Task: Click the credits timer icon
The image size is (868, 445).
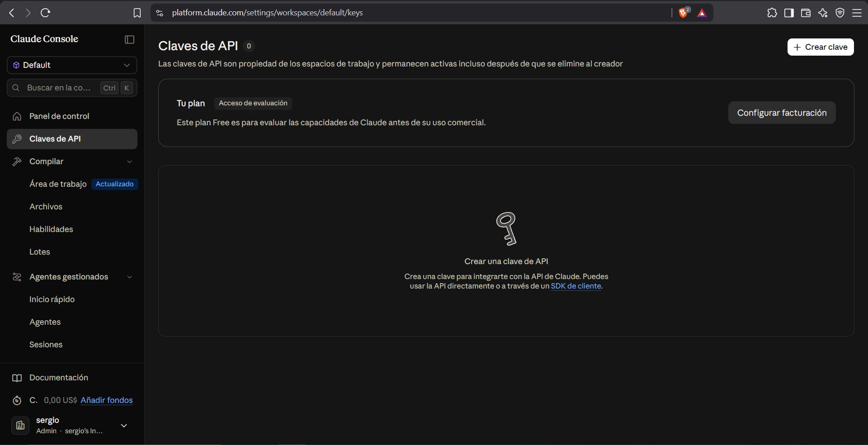Action: coord(17,400)
